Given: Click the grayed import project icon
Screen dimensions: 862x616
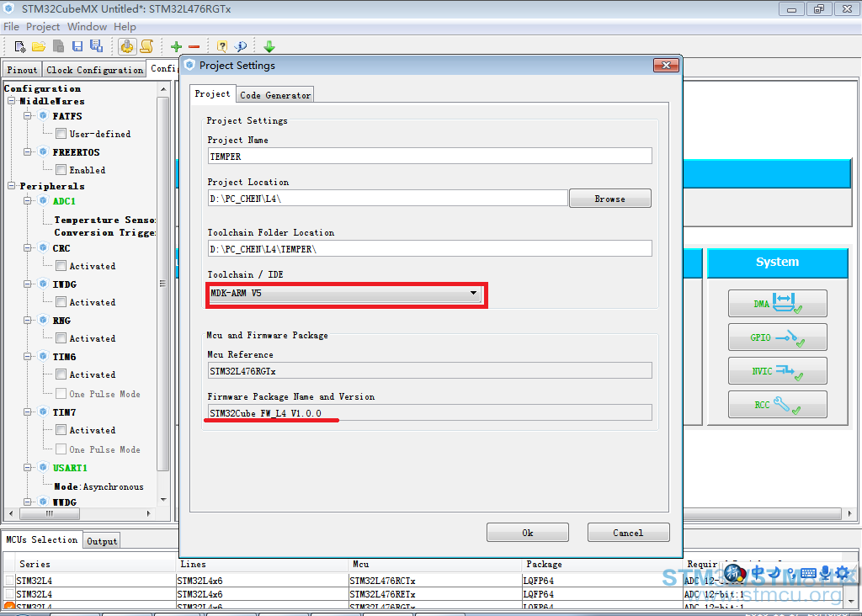Looking at the screenshot, I should click(x=58, y=47).
